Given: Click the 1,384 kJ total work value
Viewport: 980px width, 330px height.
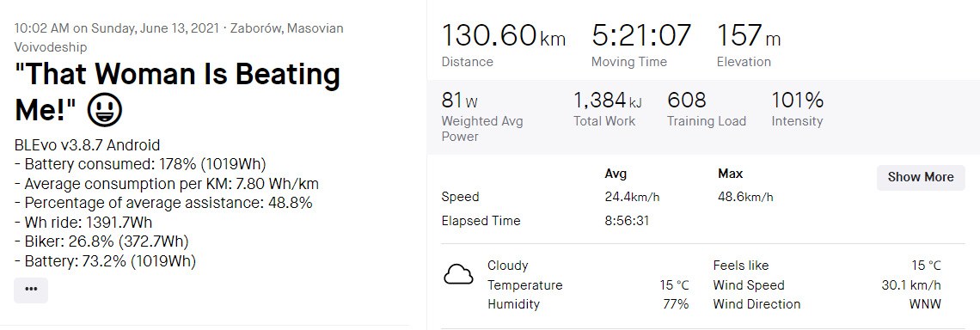Looking at the screenshot, I should point(608,100).
